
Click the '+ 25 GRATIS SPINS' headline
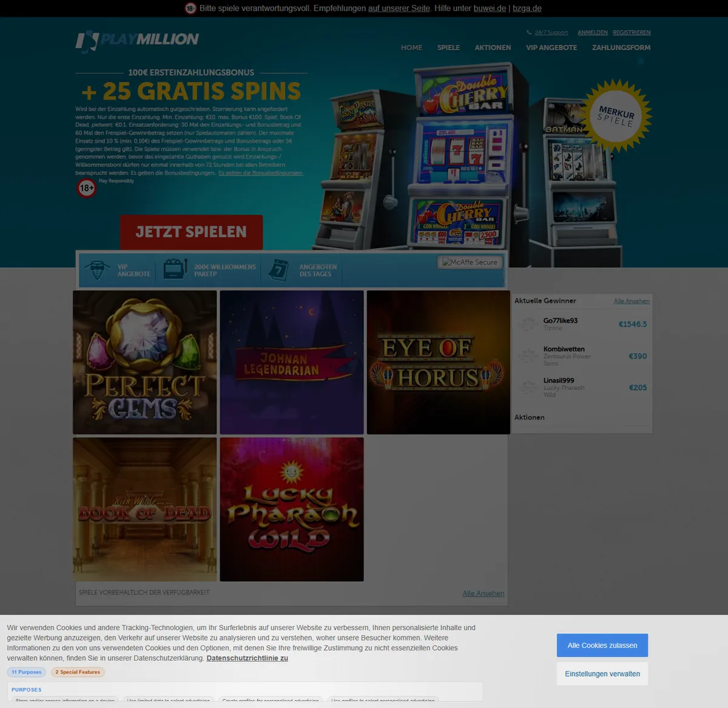191,91
